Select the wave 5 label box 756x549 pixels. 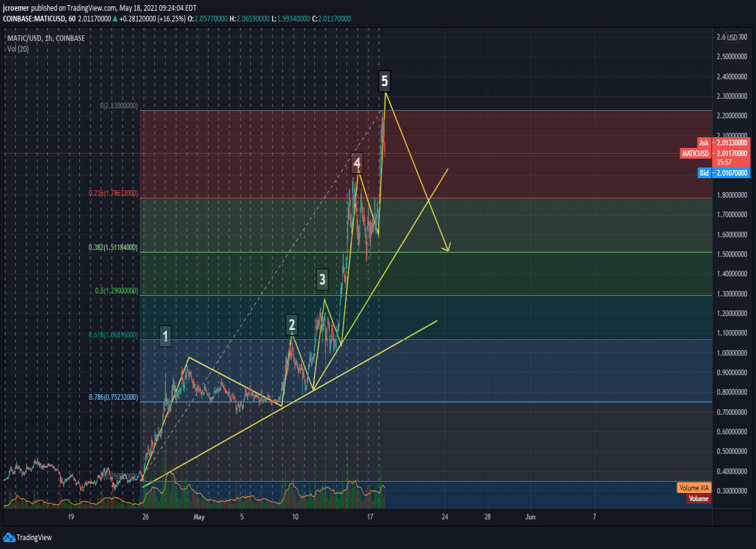click(x=385, y=81)
